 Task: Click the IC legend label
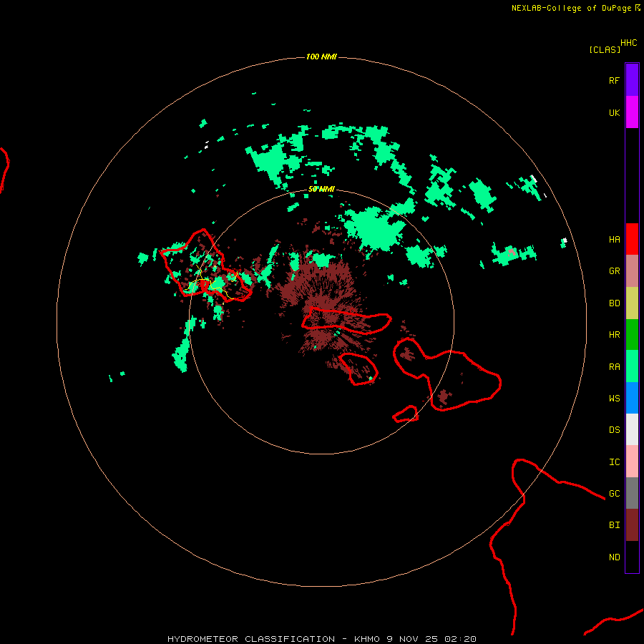[x=614, y=462]
